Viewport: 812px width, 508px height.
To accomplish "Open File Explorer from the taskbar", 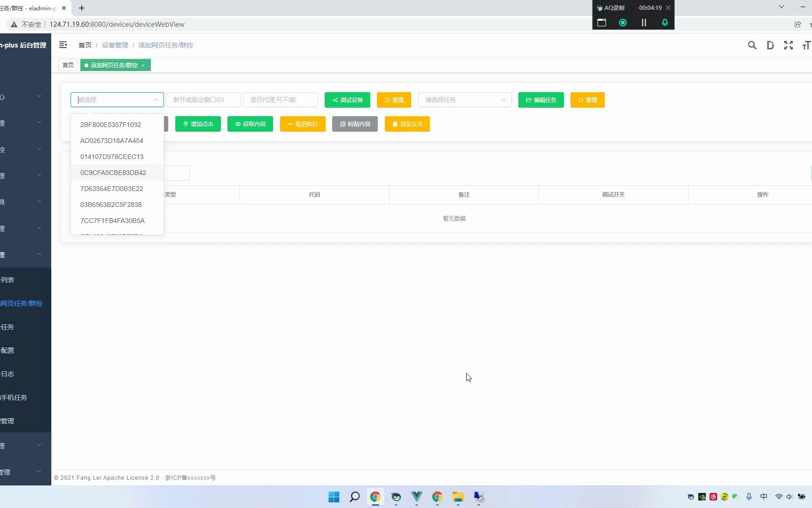I will [x=458, y=497].
